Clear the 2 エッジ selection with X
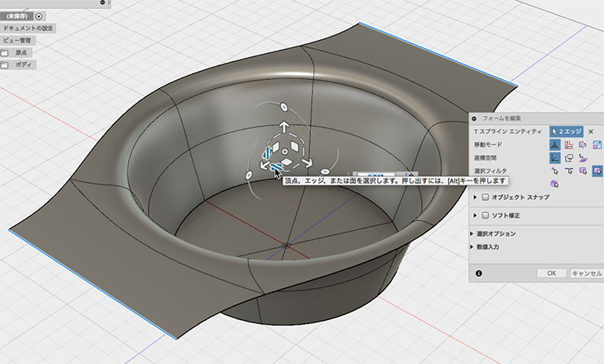 [x=591, y=131]
